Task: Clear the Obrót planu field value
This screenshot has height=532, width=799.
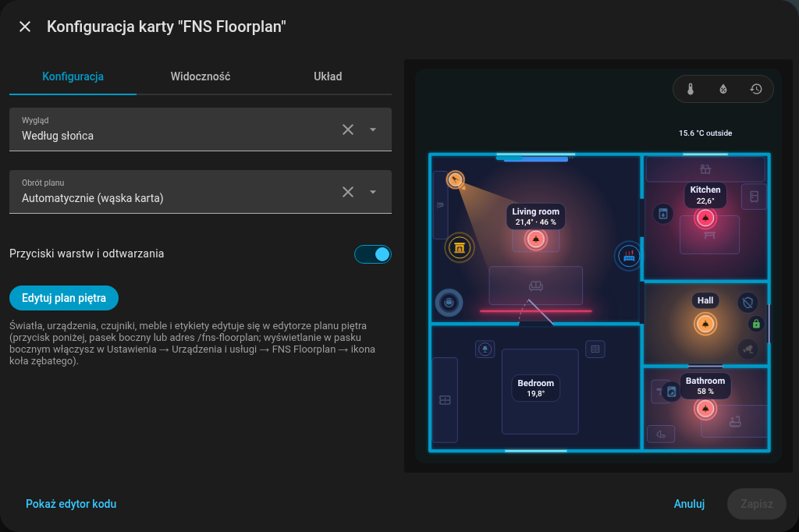Action: click(348, 192)
